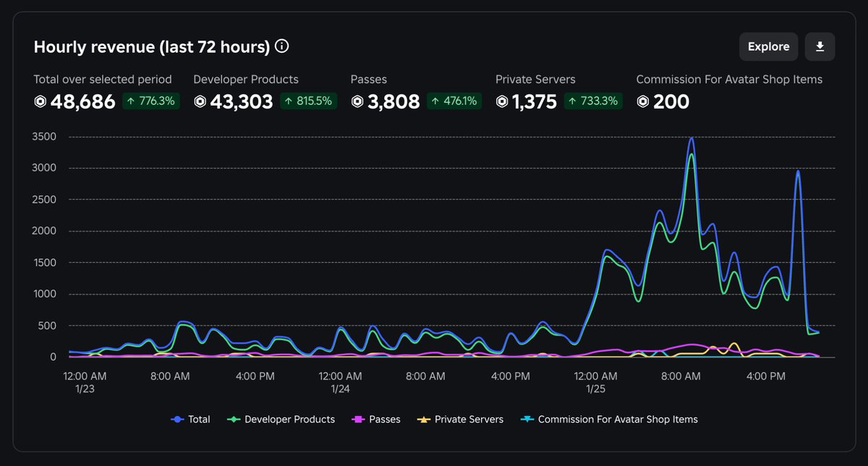This screenshot has width=868, height=466.
Task: Click the Passes metric heading
Action: (369, 80)
